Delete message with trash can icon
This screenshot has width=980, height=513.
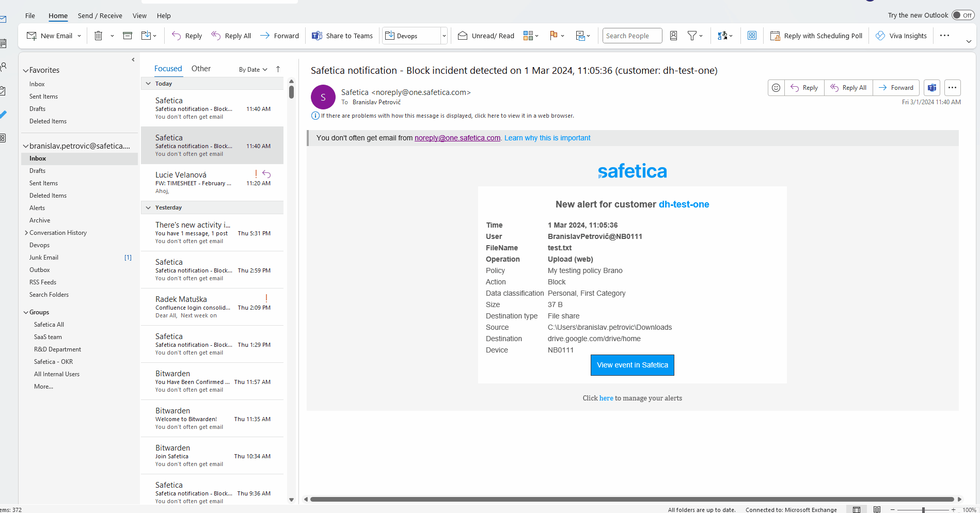point(98,36)
